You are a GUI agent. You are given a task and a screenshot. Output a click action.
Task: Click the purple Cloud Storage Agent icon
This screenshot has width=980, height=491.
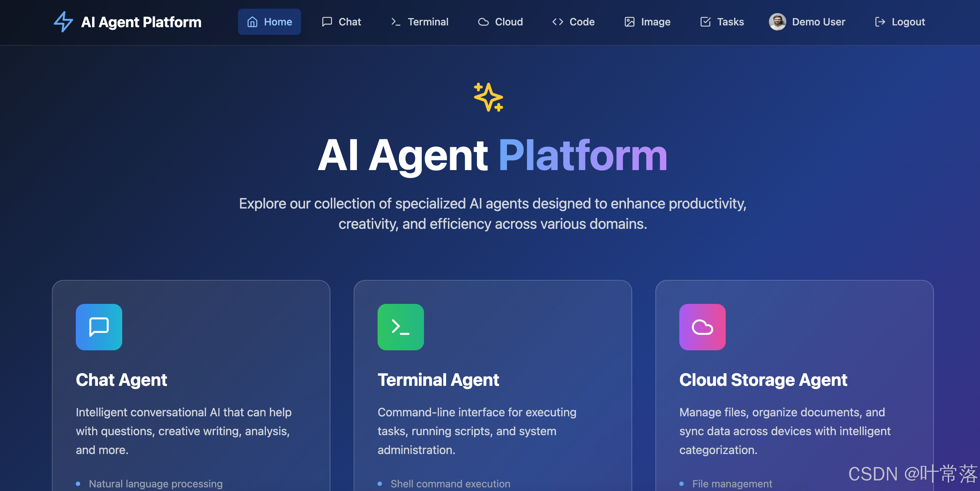[x=702, y=327]
